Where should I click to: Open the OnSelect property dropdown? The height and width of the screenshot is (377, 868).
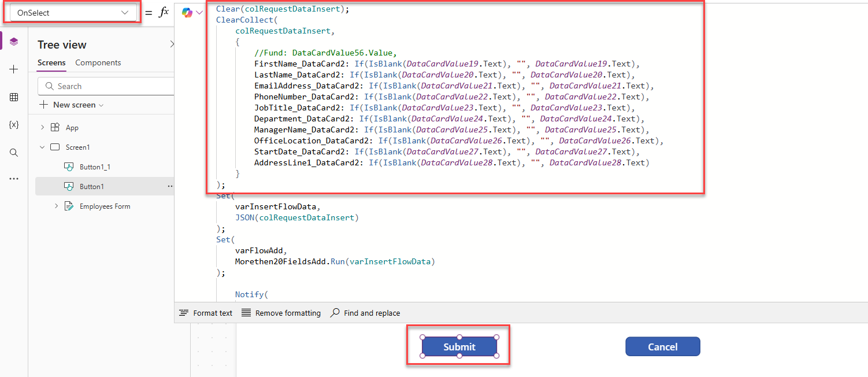point(73,13)
